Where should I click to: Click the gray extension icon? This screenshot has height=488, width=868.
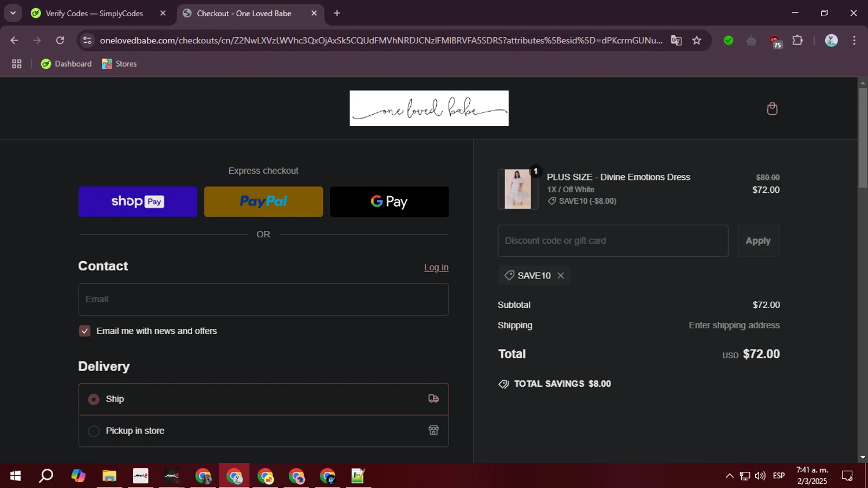(751, 41)
